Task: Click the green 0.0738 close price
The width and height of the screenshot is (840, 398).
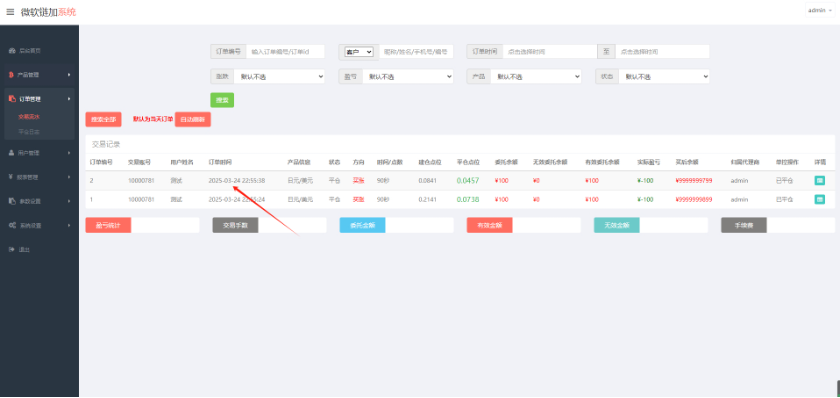Action: 468,199
